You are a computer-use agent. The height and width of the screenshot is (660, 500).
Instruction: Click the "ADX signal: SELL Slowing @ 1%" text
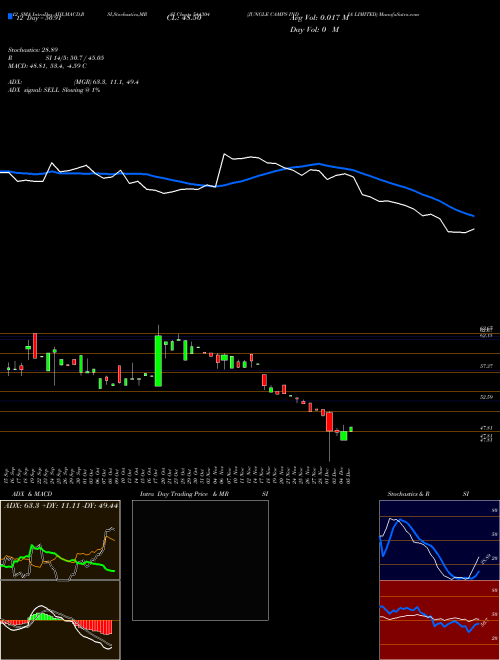click(x=54, y=90)
